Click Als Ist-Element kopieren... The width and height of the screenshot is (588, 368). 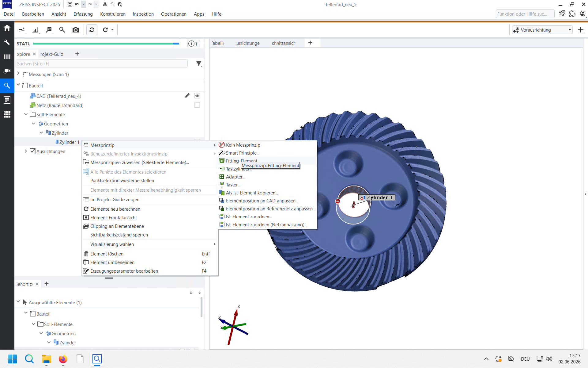(x=267, y=193)
